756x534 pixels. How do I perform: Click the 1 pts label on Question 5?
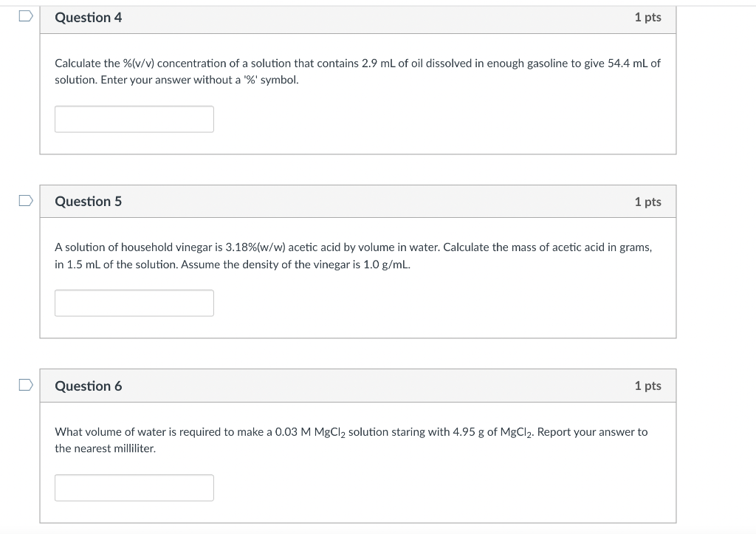click(x=647, y=201)
